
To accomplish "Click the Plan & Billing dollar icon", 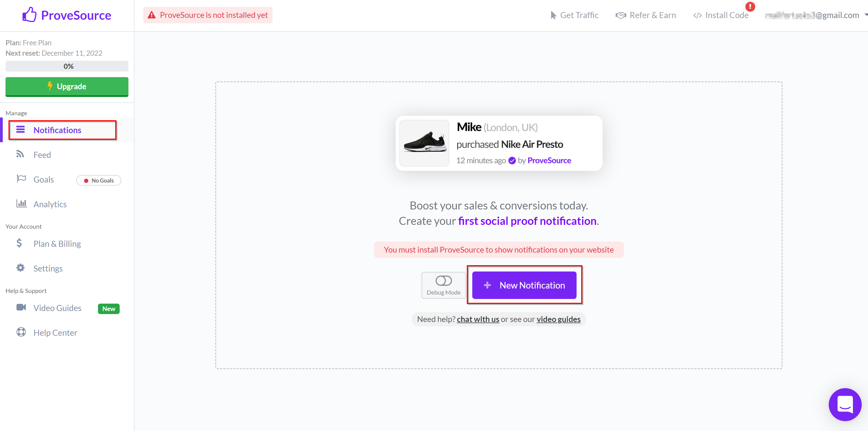I will [19, 243].
